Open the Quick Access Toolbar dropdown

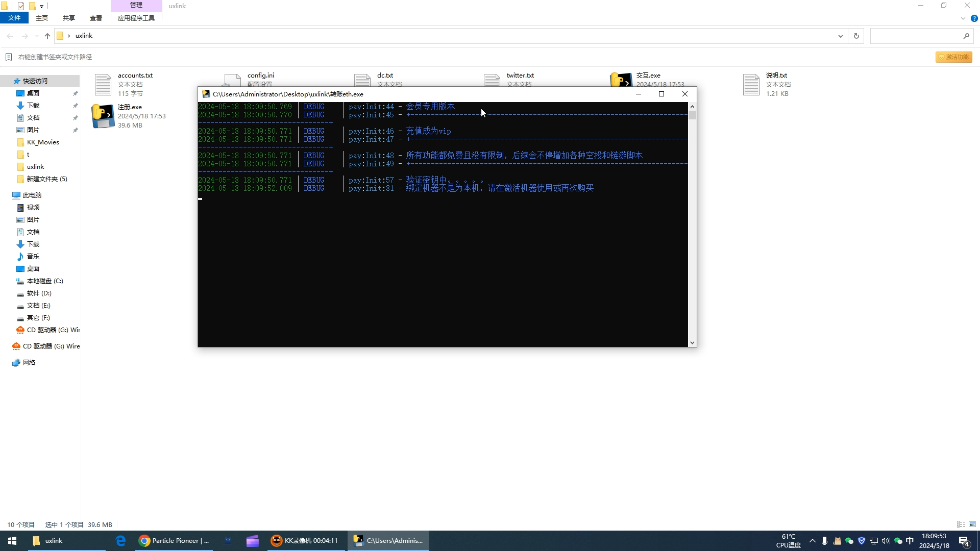(42, 6)
